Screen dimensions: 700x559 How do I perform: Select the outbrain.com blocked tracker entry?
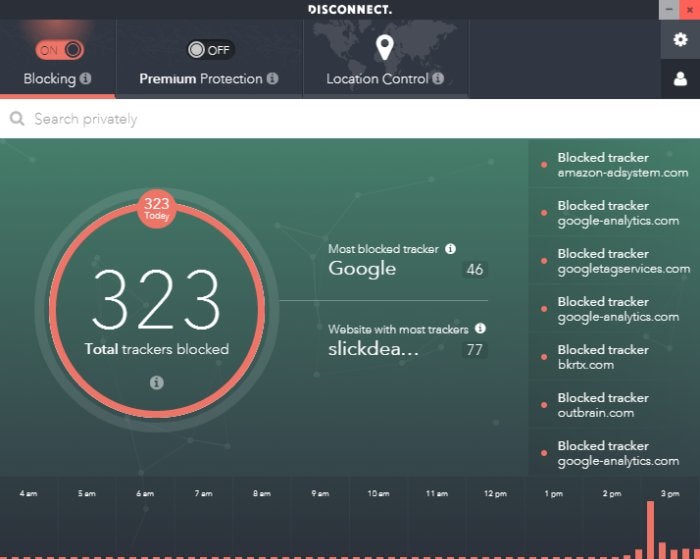tap(614, 405)
